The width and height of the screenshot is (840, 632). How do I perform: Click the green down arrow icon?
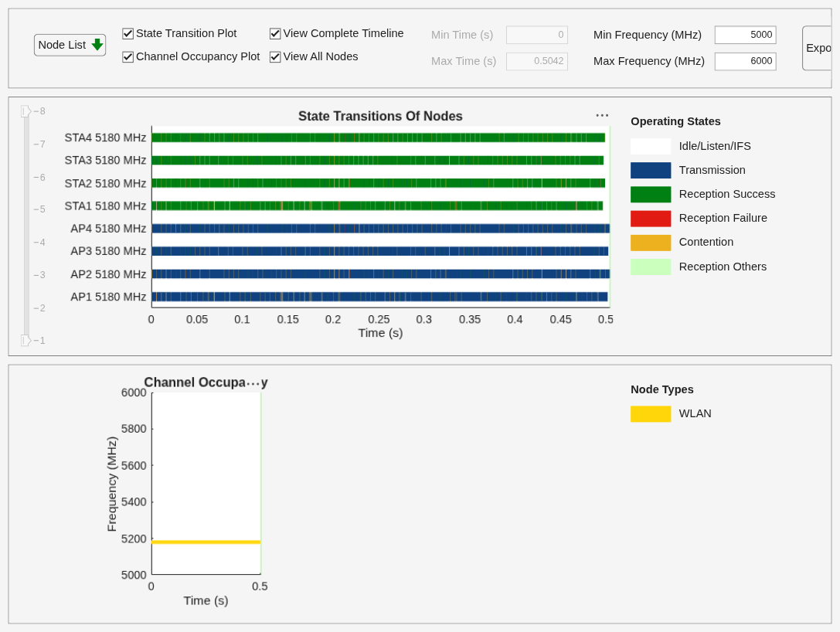[97, 45]
